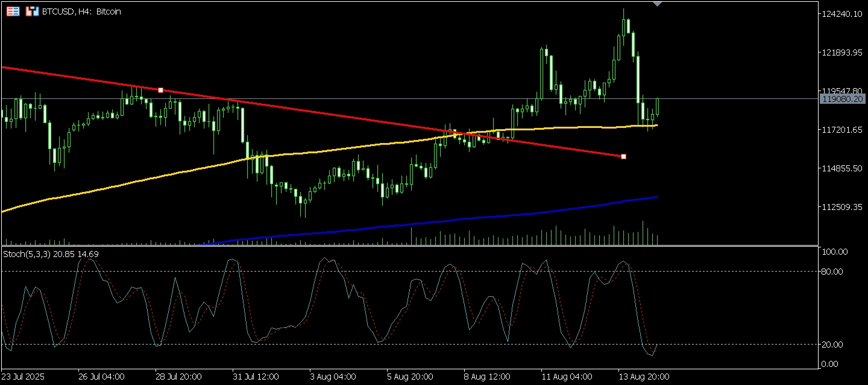The width and height of the screenshot is (868, 385).
Task: Click the 23 Jul 2025 date label
Action: (x=23, y=377)
